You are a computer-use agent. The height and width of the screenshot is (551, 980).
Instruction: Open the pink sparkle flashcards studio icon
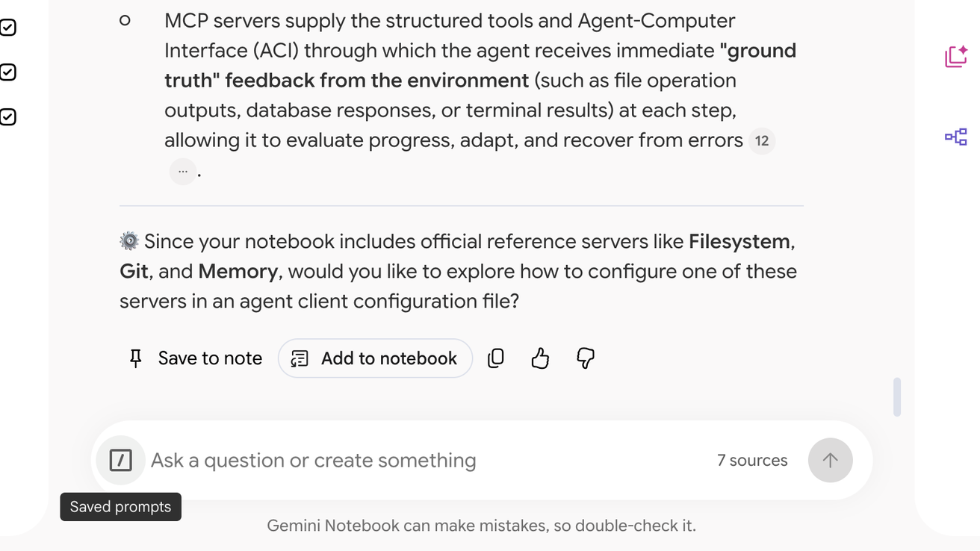coord(956,56)
